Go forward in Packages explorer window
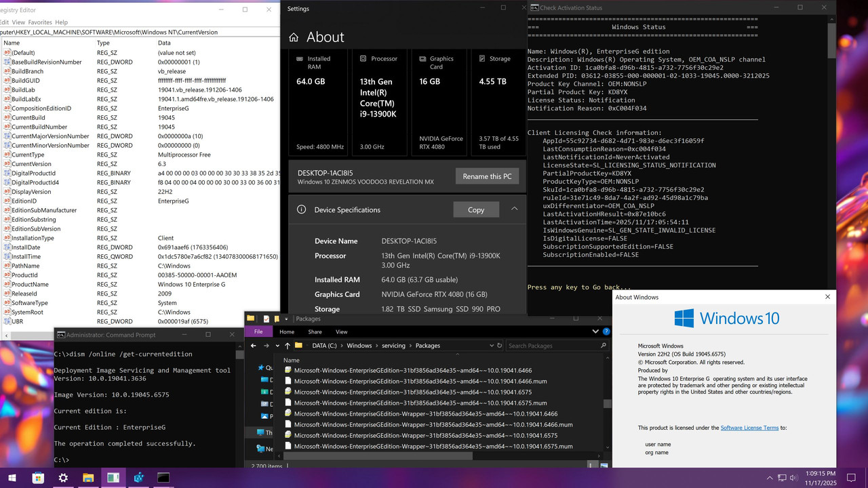Viewport: 868px width, 488px height. point(267,346)
